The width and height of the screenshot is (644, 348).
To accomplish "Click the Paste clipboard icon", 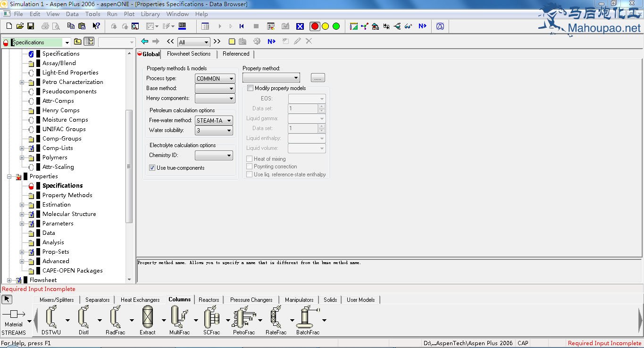I will pos(82,26).
